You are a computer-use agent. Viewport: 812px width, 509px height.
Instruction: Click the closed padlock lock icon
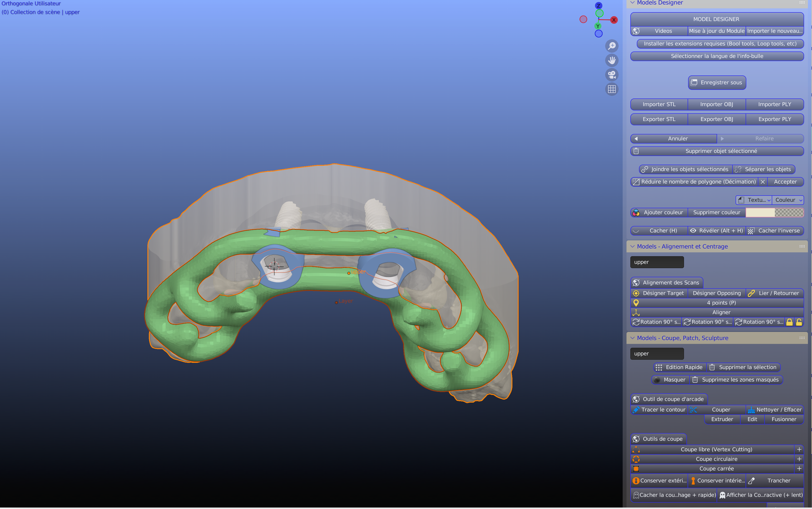pos(789,322)
